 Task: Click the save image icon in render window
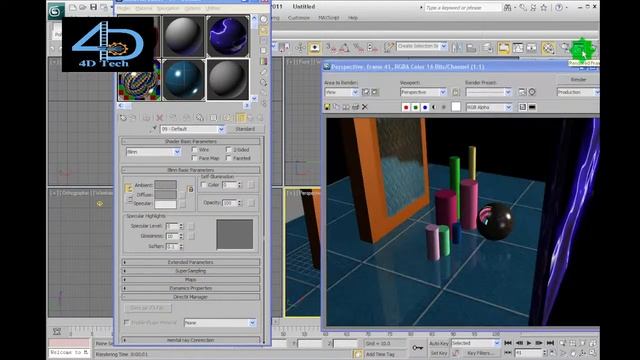click(x=327, y=107)
